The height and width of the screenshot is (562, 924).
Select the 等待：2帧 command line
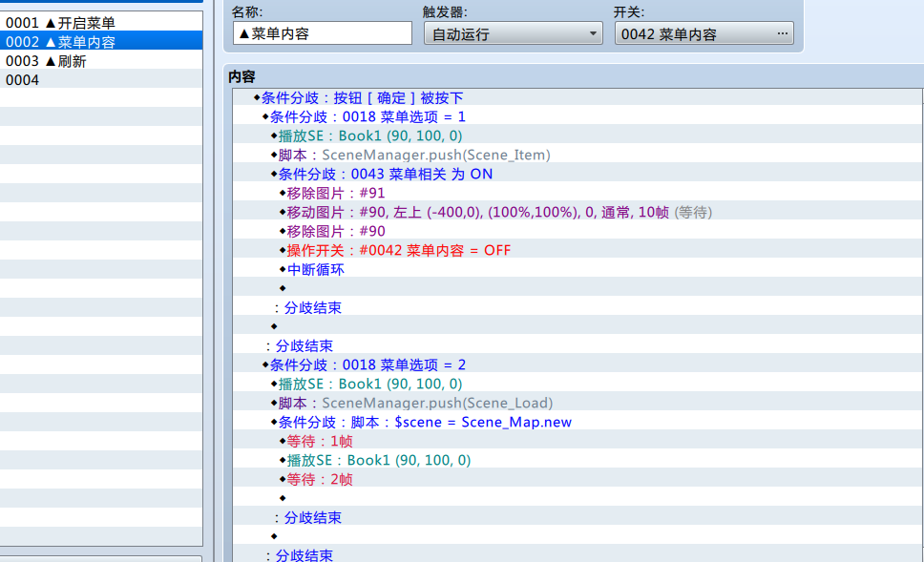click(577, 480)
